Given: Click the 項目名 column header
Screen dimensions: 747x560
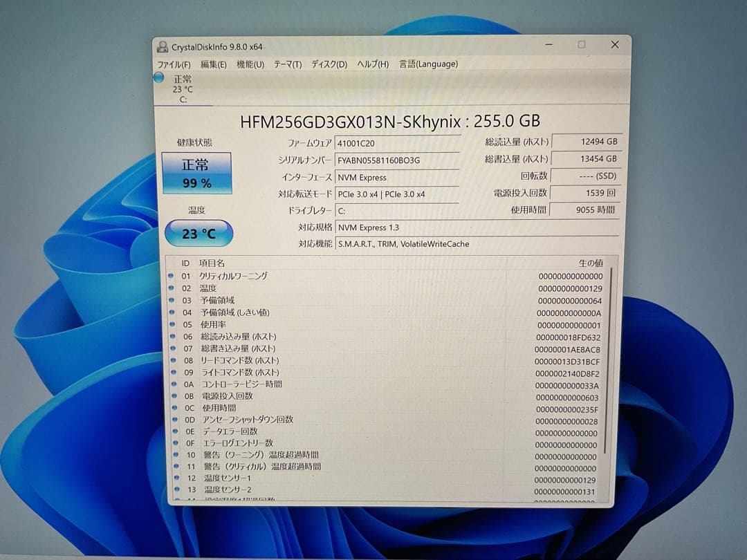Looking at the screenshot, I should click(212, 263).
